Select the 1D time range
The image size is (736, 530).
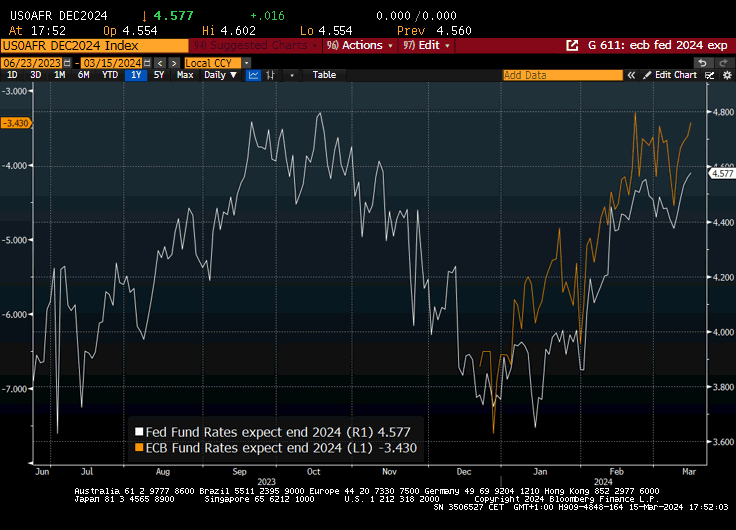tap(12, 75)
